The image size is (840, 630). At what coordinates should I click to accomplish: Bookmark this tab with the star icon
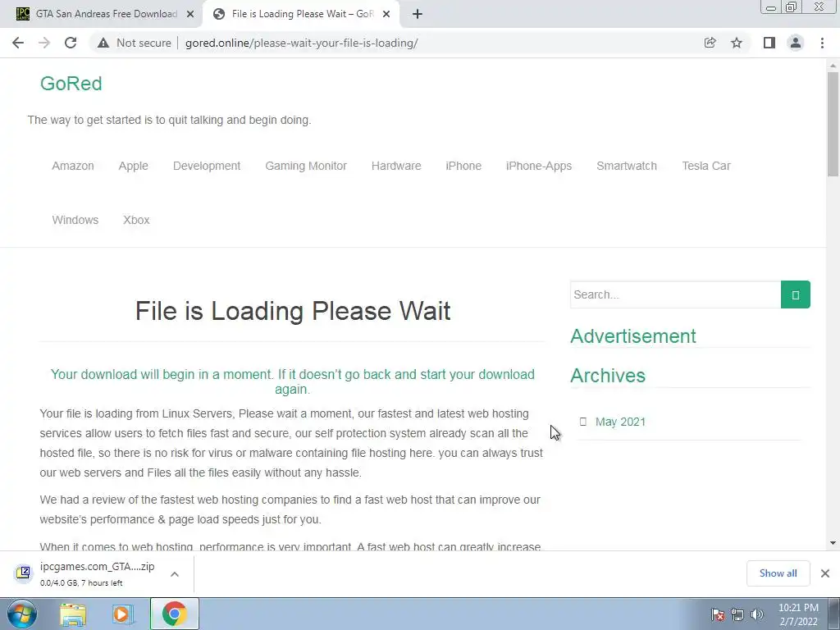737,43
